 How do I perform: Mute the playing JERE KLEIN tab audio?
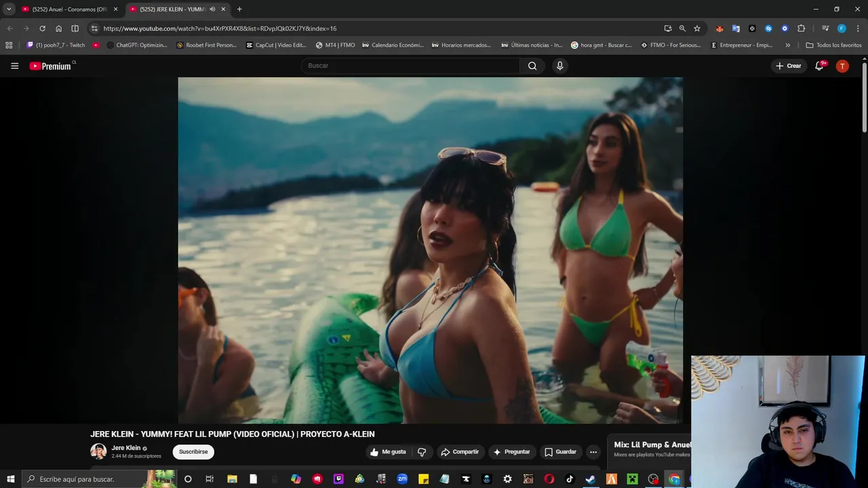tap(212, 9)
